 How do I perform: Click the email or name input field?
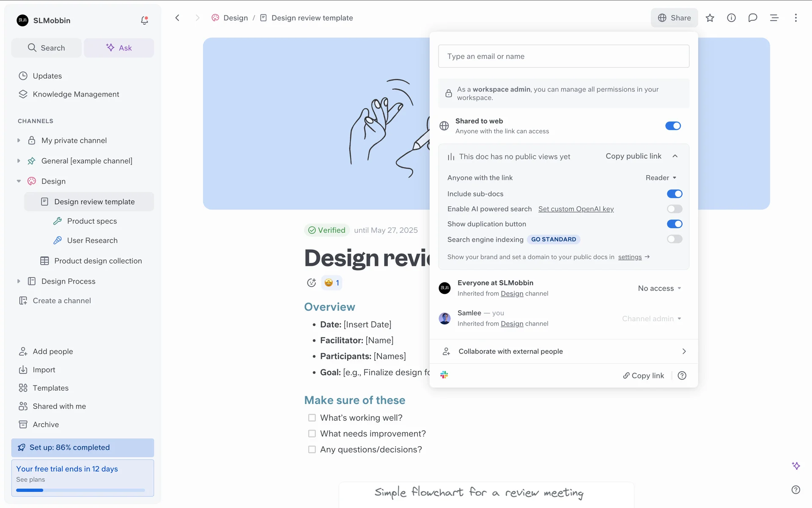(563, 56)
